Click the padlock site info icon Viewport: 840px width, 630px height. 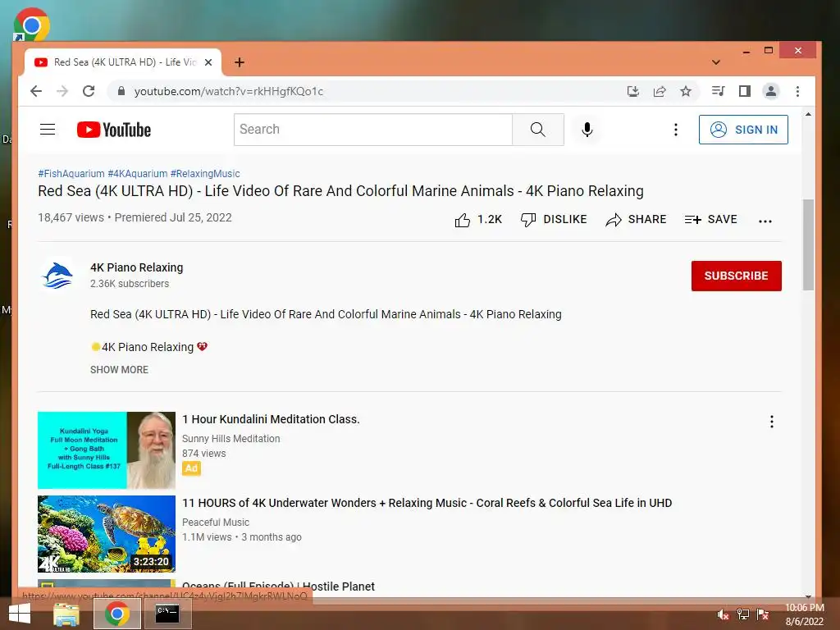(121, 91)
